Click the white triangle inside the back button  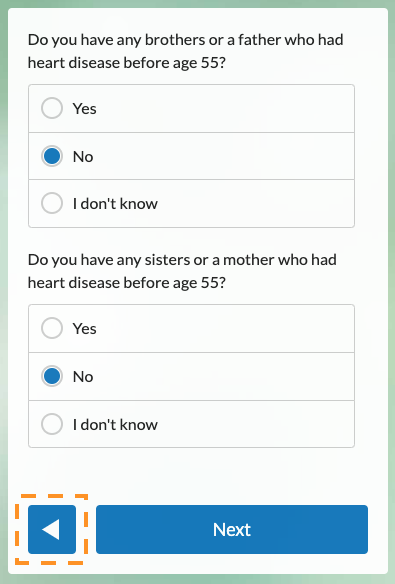pyautogui.click(x=51, y=529)
